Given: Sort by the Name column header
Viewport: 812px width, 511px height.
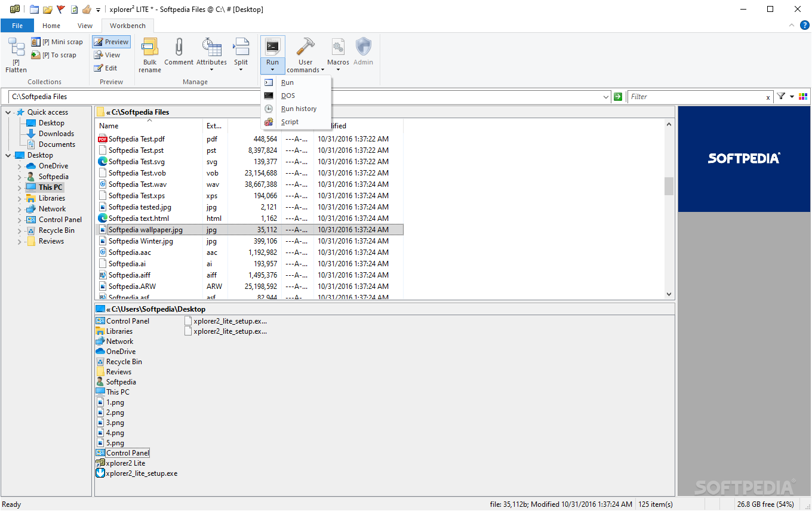Looking at the screenshot, I should [x=149, y=126].
